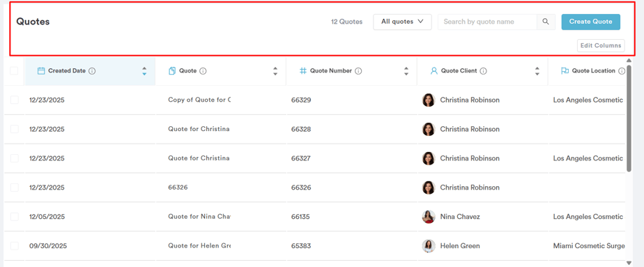Screen dimensions: 644x267
Task: Click Helen Green's avatar
Action: click(429, 245)
